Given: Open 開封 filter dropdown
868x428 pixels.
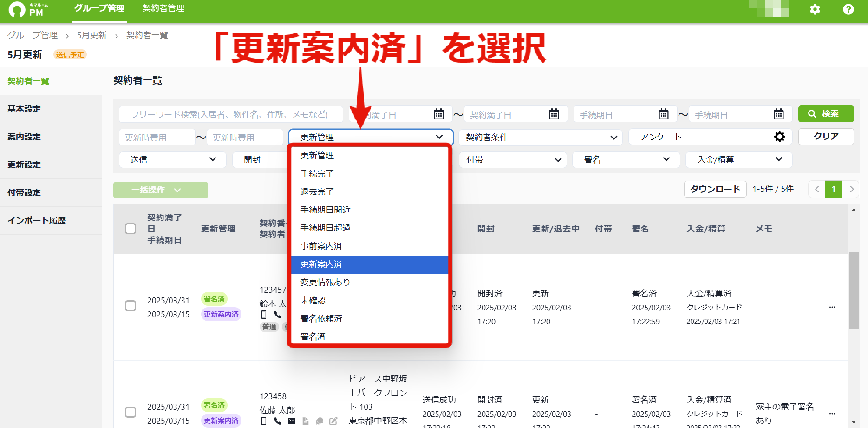Looking at the screenshot, I should [261, 160].
